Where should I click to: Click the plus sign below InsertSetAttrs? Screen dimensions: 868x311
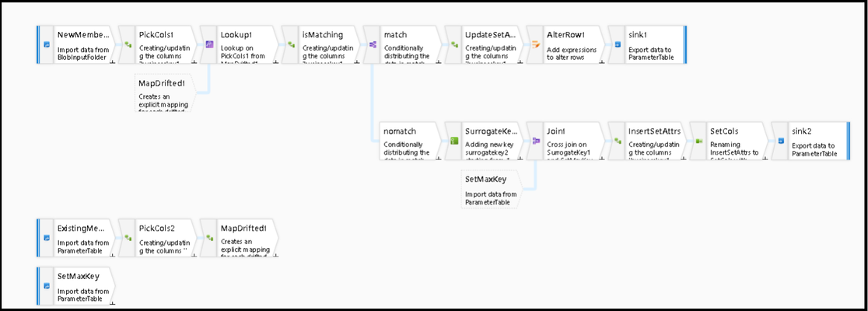click(683, 159)
